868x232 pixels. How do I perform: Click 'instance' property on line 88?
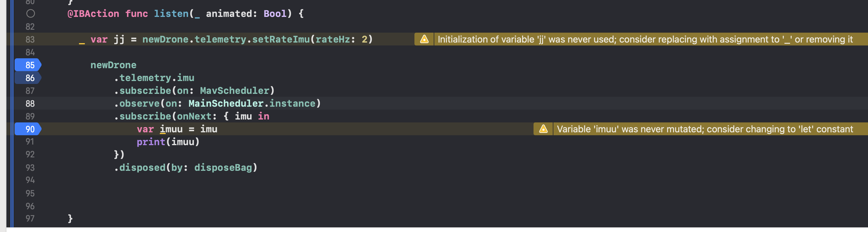coord(292,103)
